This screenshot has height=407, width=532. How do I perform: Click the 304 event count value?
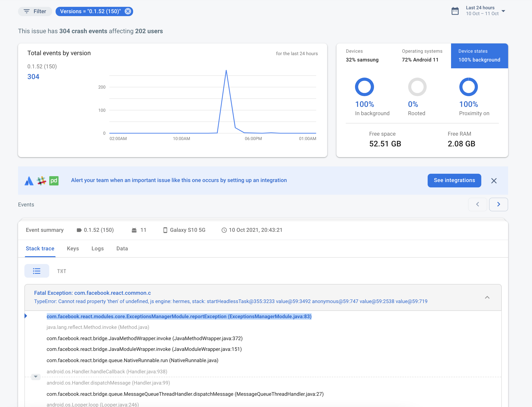tap(33, 77)
